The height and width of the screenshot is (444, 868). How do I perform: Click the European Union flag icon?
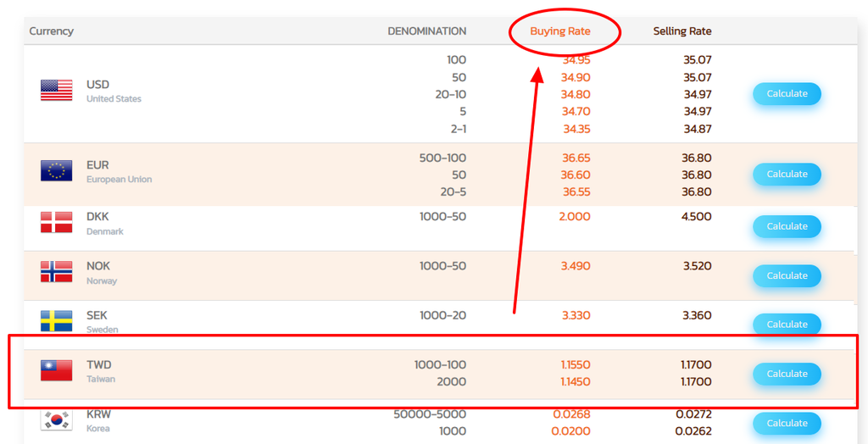coord(57,170)
